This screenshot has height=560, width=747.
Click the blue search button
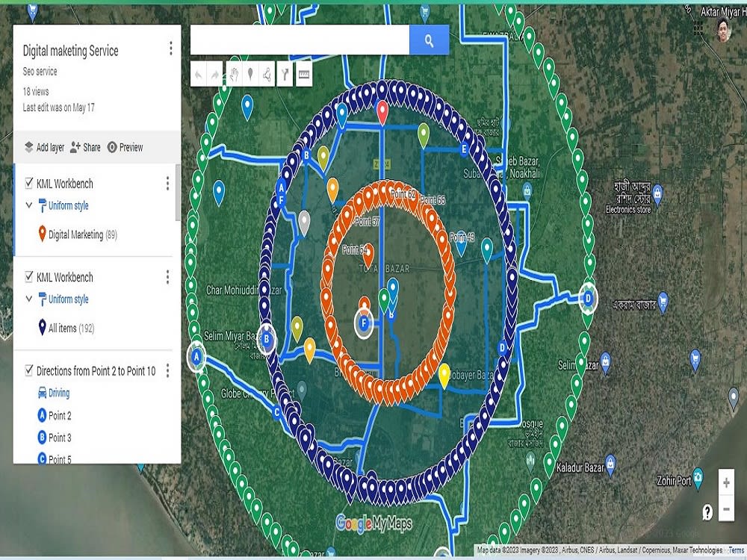pos(429,40)
